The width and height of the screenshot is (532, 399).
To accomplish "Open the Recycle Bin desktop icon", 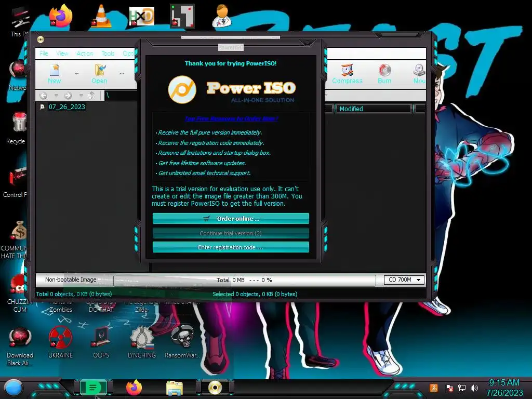I will click(17, 128).
